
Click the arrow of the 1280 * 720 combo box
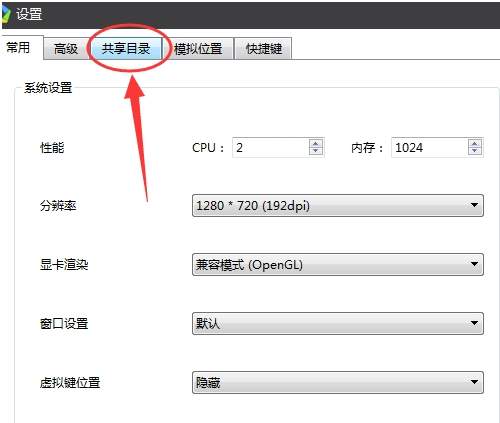click(x=474, y=205)
